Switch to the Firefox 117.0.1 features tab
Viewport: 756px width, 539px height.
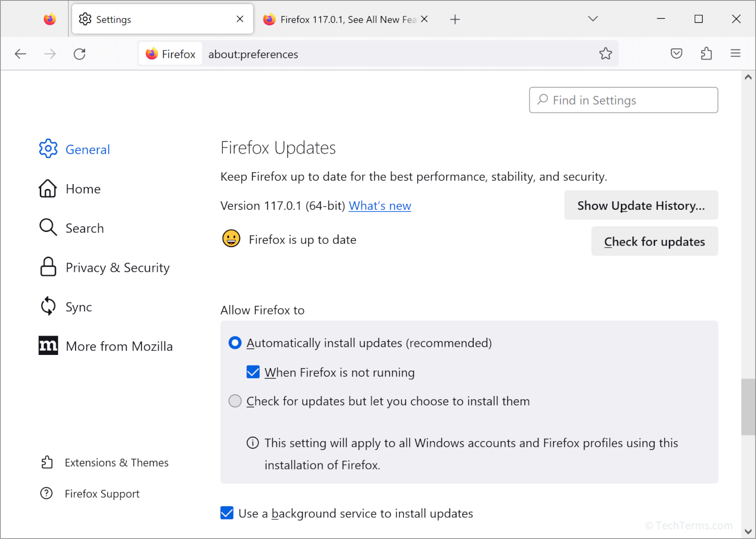click(343, 19)
